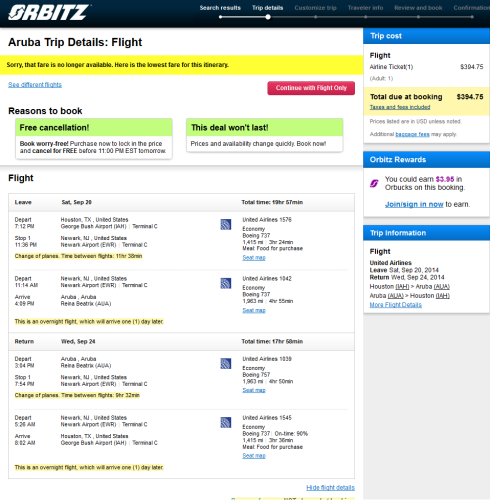Click layover notice 11hr 38min between flights
The height and width of the screenshot is (500, 490).
pyautogui.click(x=78, y=256)
